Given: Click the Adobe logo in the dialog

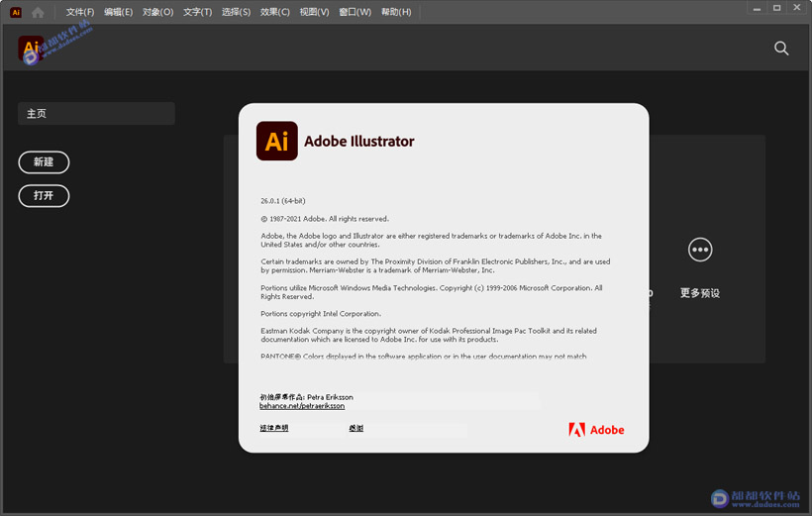Looking at the screenshot, I should tap(596, 430).
